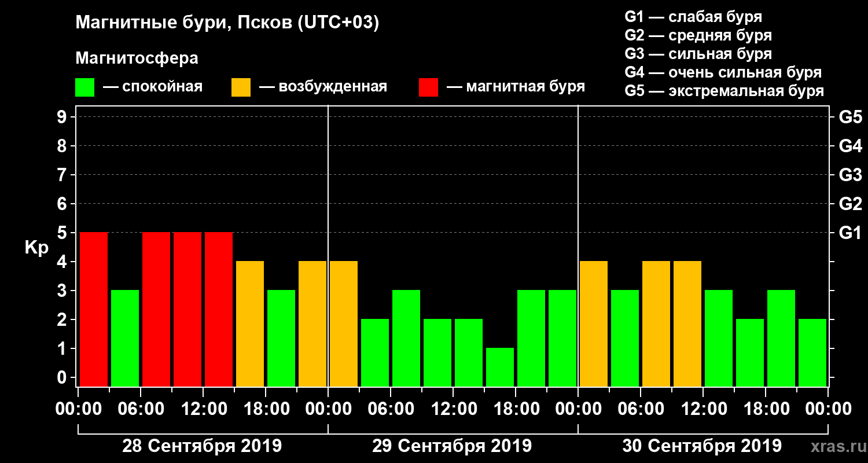
Task: Click the '28 Сентября 2019' date label
Action: point(202,446)
